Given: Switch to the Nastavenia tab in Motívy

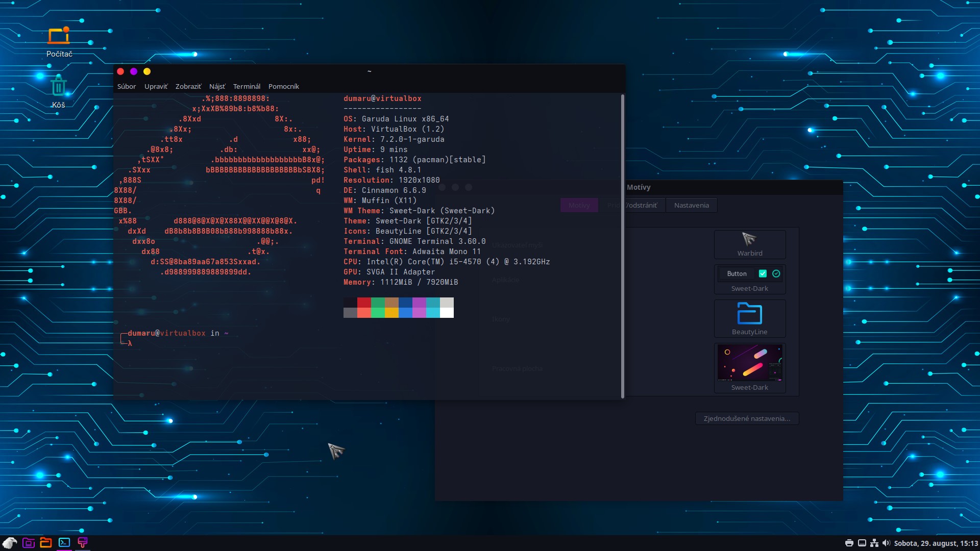Looking at the screenshot, I should click(x=691, y=205).
